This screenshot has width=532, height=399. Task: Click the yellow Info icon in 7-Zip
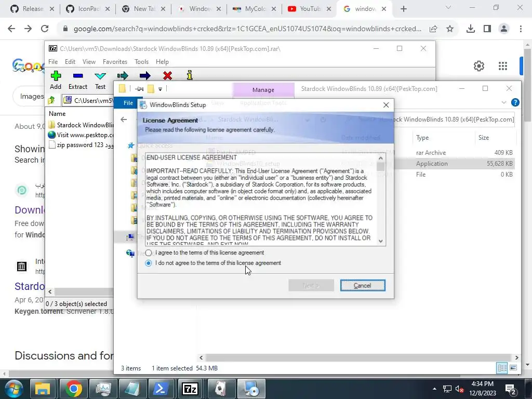(x=190, y=75)
